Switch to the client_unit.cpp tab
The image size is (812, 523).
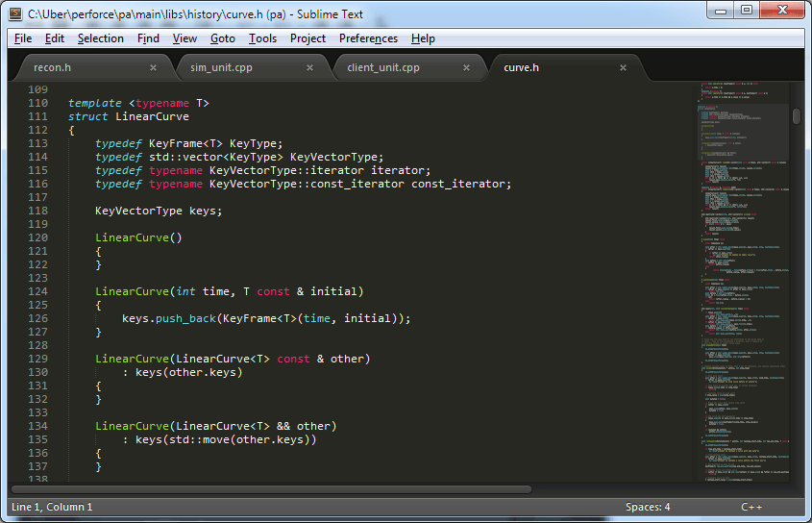(383, 68)
